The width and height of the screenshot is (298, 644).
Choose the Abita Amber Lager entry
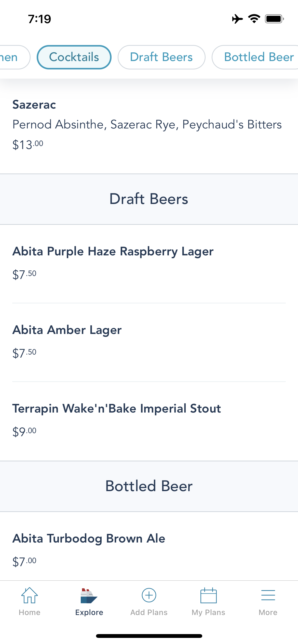point(149,342)
